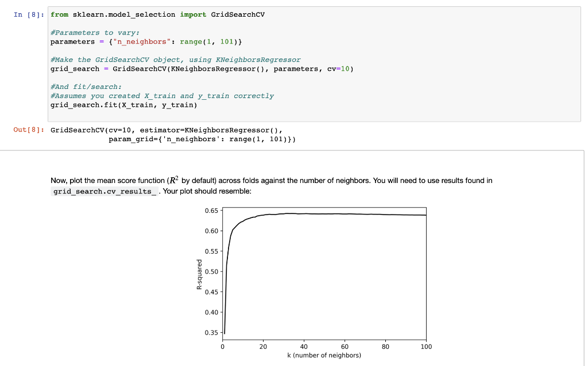588x366 pixels.
Task: Click the 0.65 y-axis tick label
Action: pyautogui.click(x=211, y=211)
